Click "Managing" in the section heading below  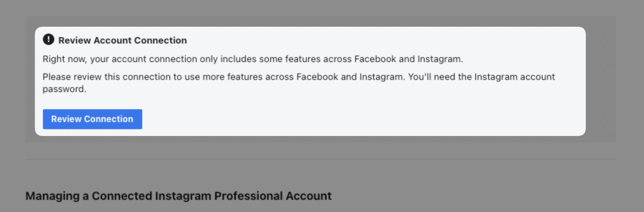point(53,196)
